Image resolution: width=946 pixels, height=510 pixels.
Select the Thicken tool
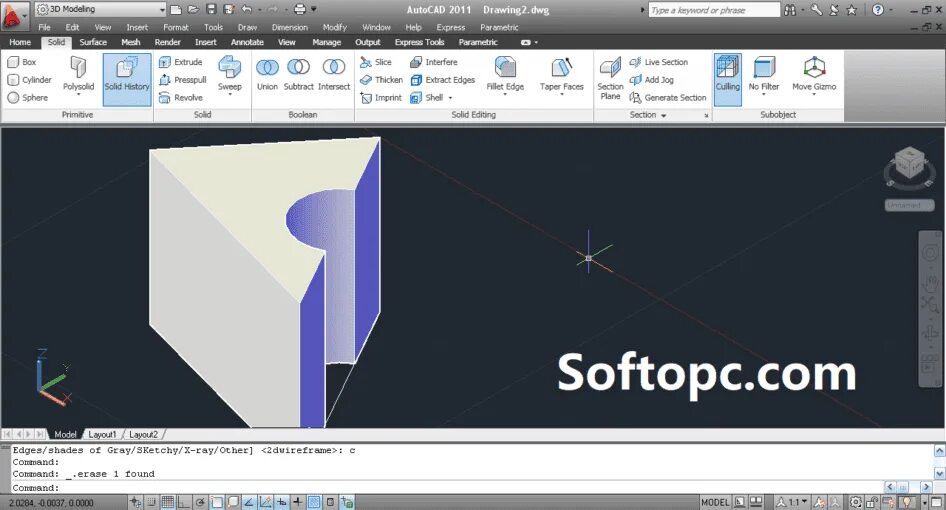(381, 80)
